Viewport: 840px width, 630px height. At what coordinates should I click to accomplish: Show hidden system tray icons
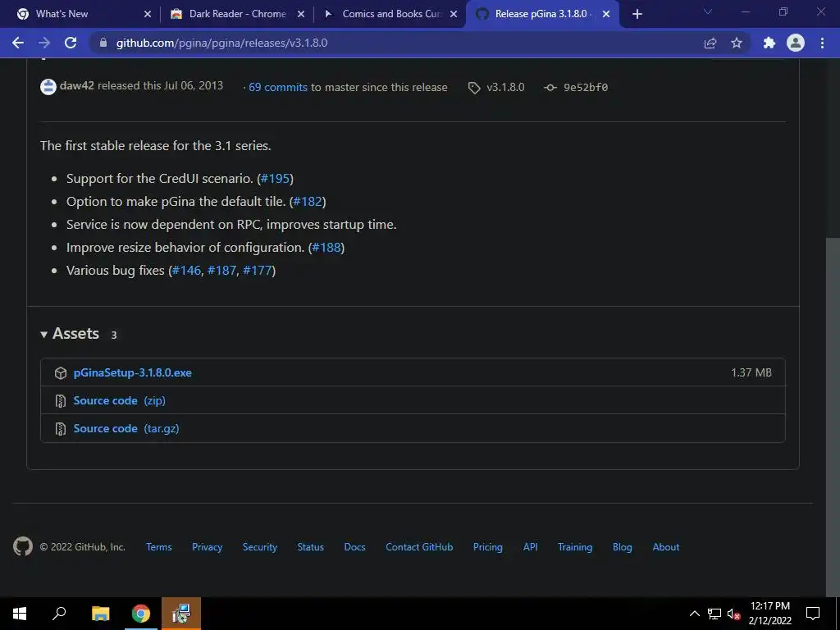point(694,614)
